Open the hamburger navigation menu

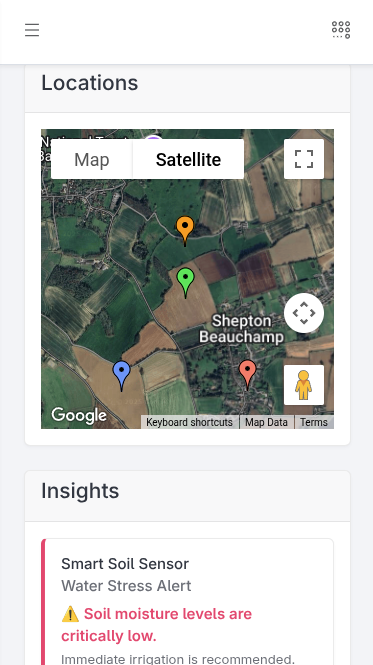pos(32,30)
